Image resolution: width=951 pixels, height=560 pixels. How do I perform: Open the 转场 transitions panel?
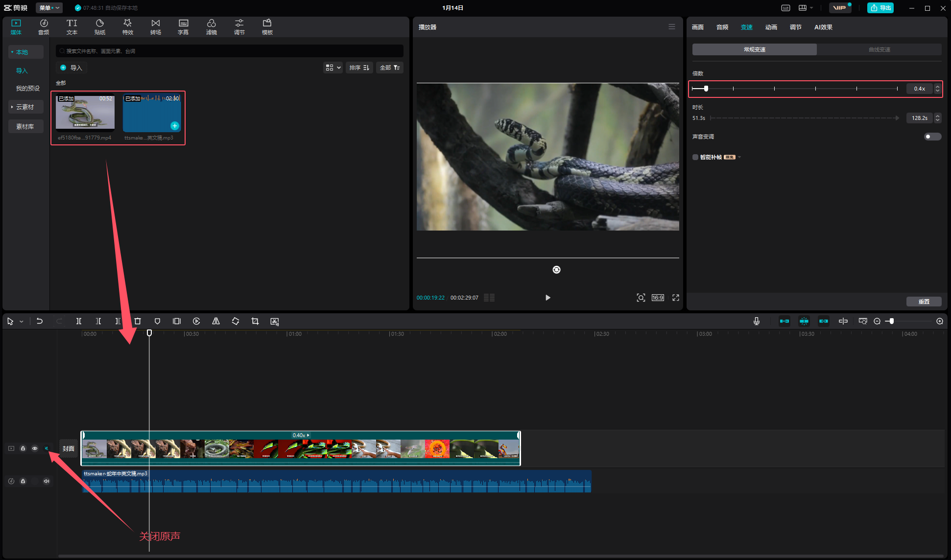pos(156,27)
